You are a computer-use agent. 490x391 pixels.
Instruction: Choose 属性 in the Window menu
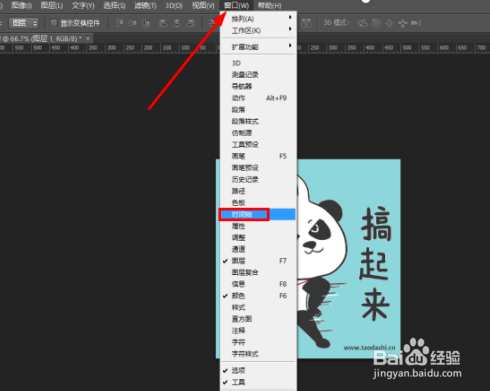258,226
